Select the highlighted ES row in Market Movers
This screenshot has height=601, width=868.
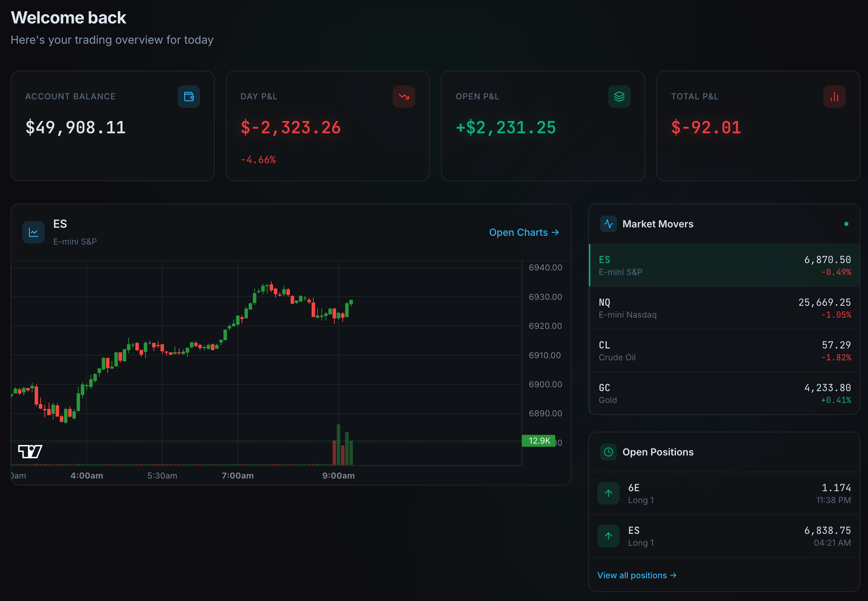(x=724, y=265)
